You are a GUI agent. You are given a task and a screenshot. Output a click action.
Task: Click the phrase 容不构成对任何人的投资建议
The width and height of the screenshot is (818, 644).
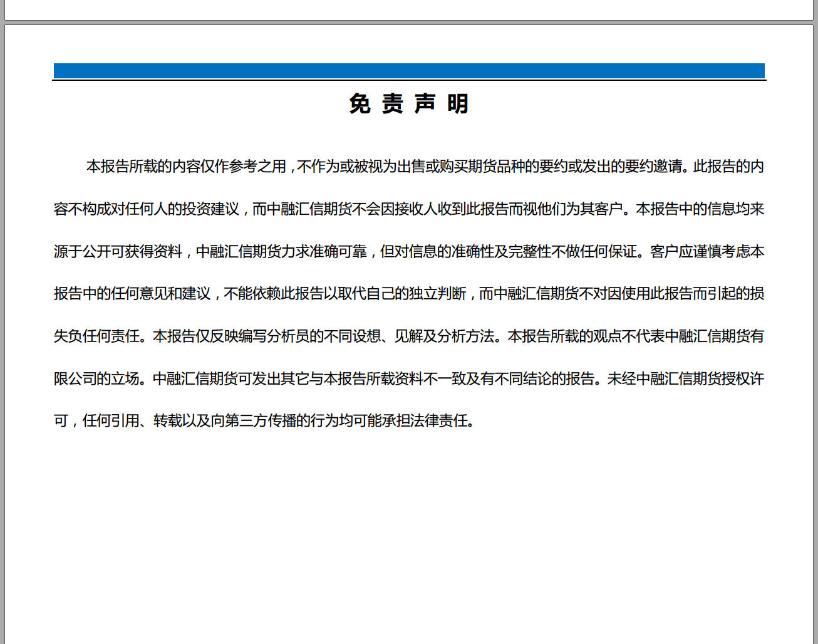pyautogui.click(x=147, y=209)
